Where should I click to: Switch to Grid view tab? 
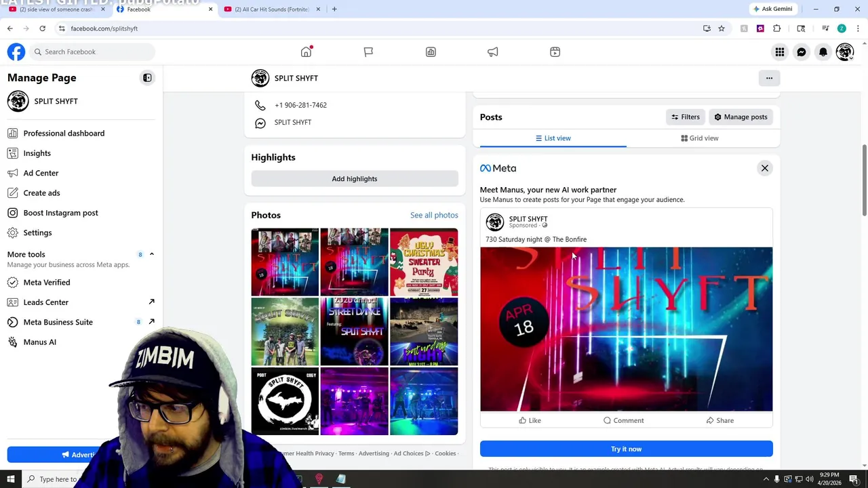699,138
